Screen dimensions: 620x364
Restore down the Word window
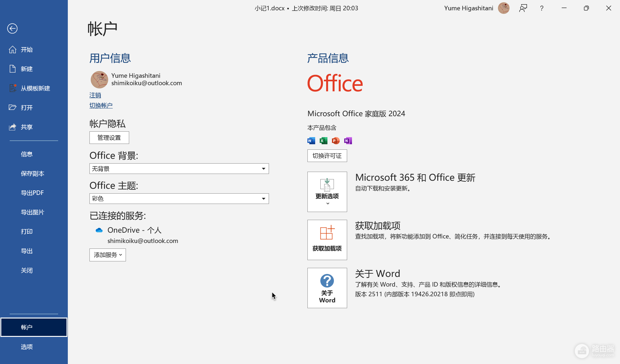(x=586, y=8)
